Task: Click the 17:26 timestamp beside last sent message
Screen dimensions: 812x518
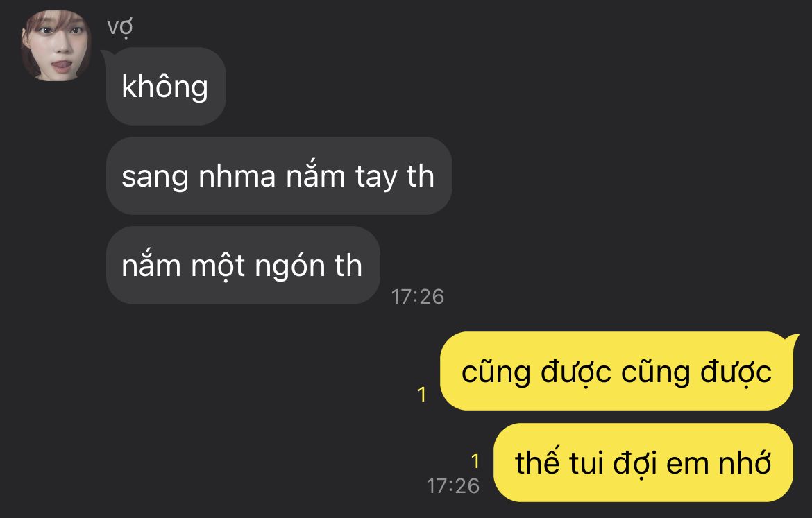Action: tap(452, 486)
